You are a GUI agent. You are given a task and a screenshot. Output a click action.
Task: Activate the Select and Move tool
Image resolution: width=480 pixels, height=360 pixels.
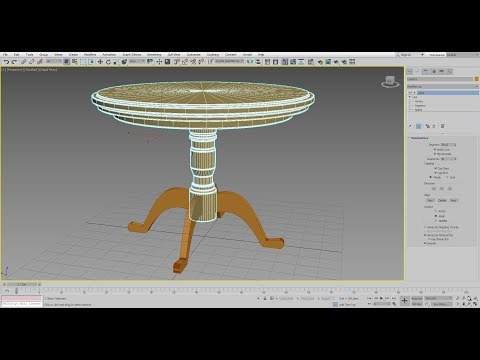tap(100, 62)
